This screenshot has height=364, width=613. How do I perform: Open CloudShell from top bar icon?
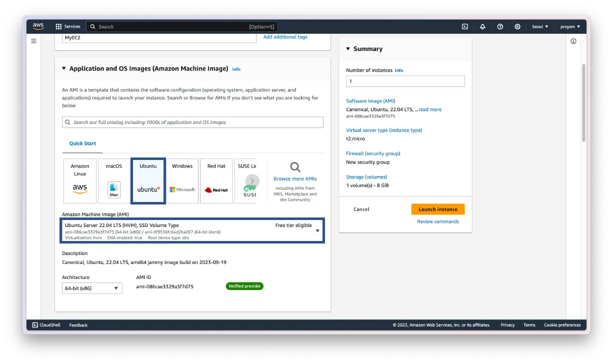pos(465,26)
